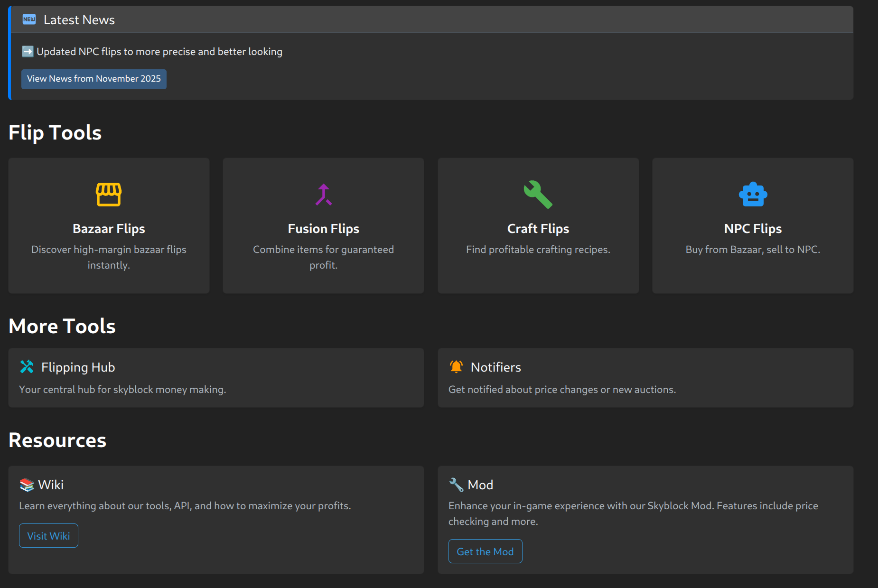This screenshot has width=878, height=588.
Task: Click the orange Notifiers bell icon
Action: 456,367
